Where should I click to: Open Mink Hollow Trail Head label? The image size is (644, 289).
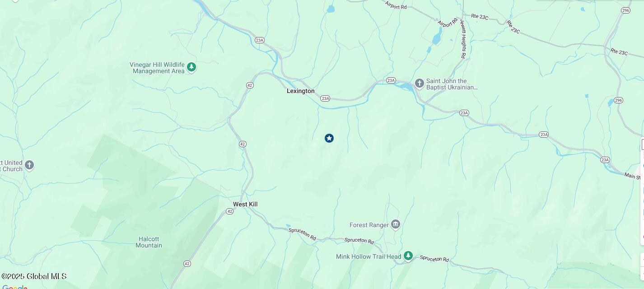[x=369, y=256]
